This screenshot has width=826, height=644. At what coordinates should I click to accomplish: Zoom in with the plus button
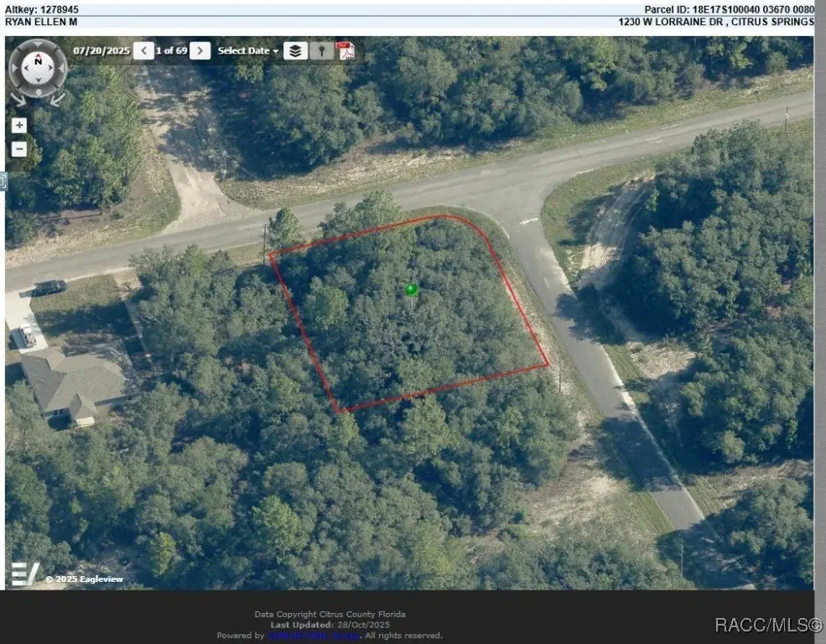point(19,125)
